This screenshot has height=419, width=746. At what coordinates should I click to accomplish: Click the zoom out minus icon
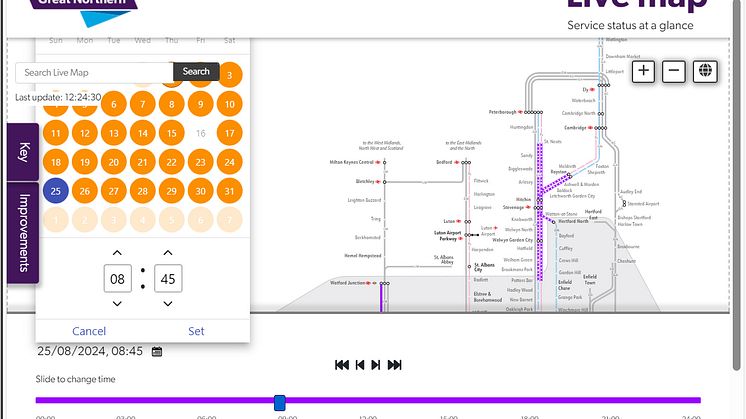(674, 71)
